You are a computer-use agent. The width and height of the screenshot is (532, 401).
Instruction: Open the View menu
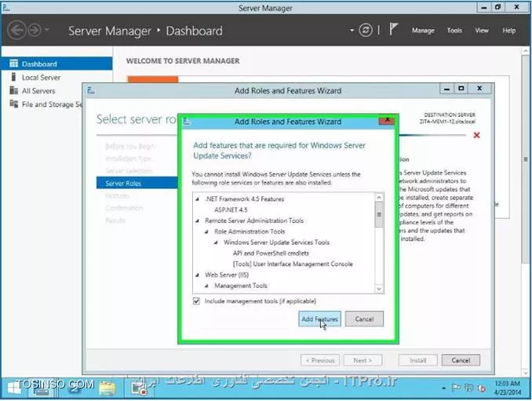point(482,31)
